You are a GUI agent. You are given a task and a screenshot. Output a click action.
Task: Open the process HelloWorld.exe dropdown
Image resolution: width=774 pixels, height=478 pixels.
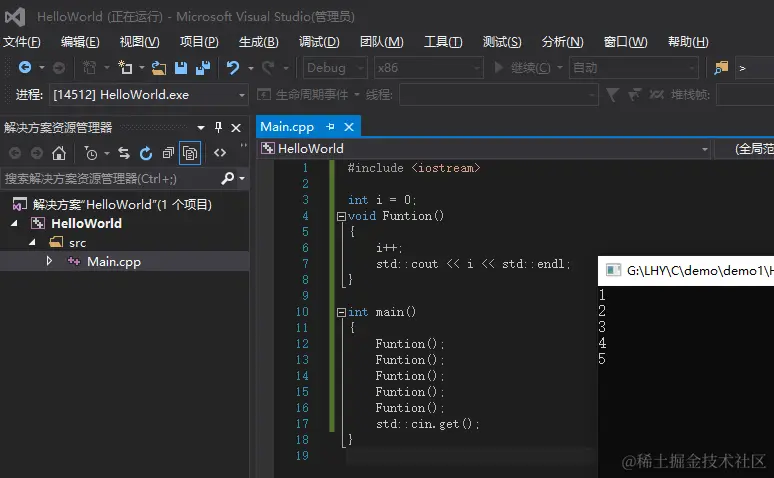pos(148,95)
